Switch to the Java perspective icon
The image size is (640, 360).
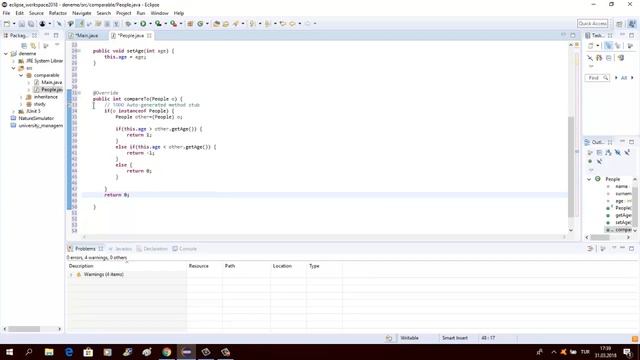pyautogui.click(x=631, y=24)
